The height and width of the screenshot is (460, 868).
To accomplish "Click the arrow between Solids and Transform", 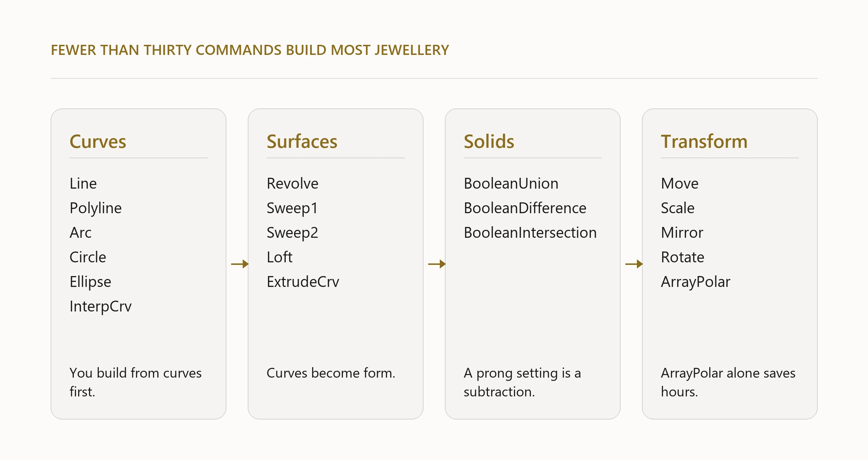I will (634, 264).
